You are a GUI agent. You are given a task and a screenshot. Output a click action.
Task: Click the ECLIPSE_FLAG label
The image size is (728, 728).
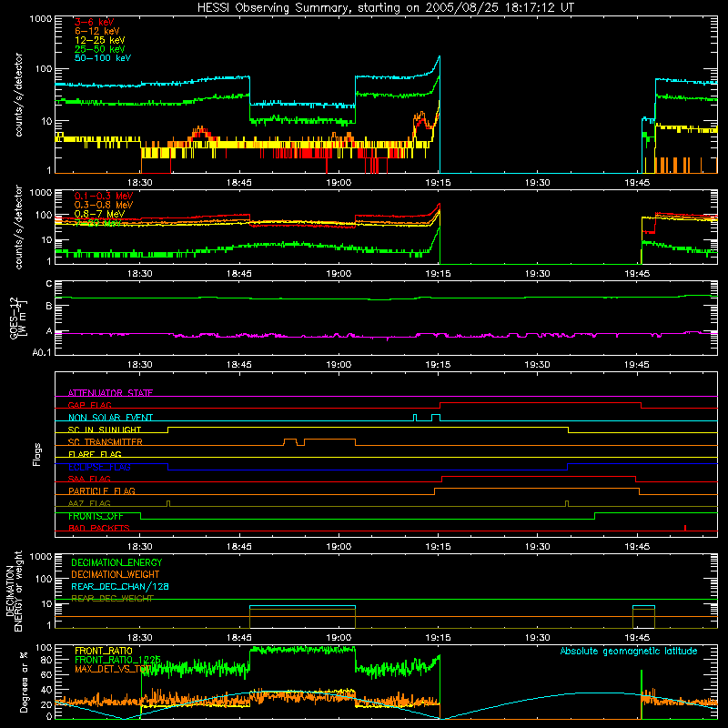click(99, 467)
